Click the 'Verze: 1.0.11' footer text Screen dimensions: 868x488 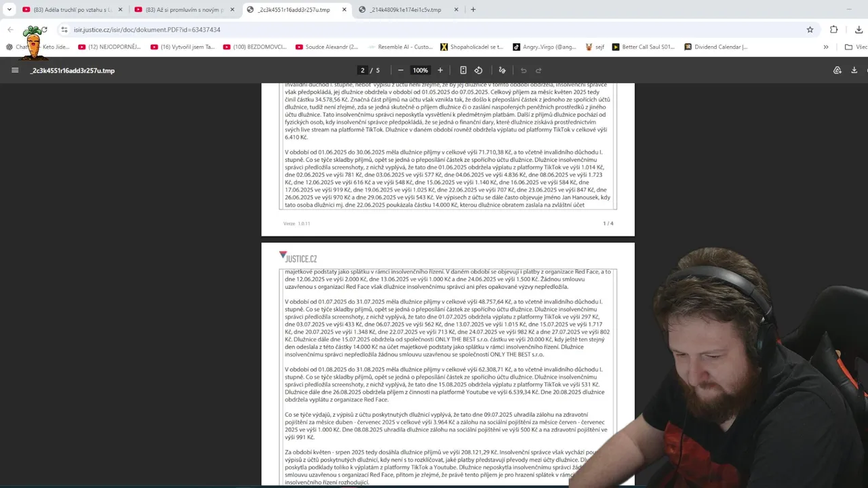296,224
